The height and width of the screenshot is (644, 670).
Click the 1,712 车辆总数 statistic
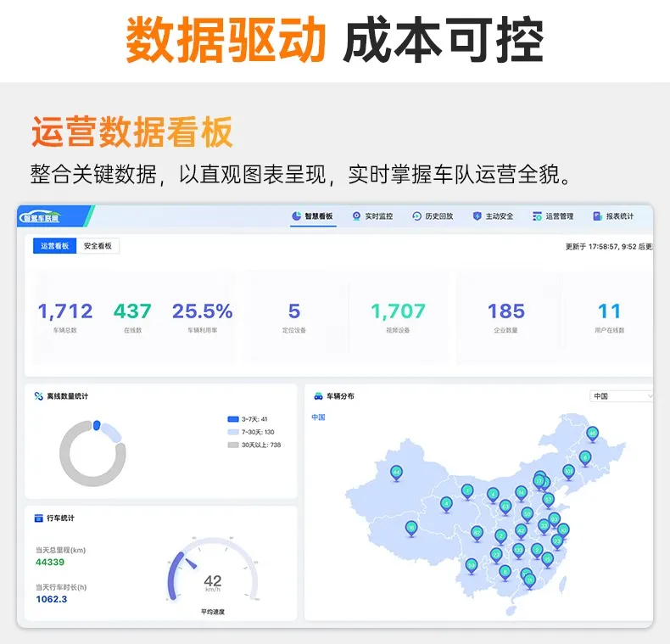point(65,312)
